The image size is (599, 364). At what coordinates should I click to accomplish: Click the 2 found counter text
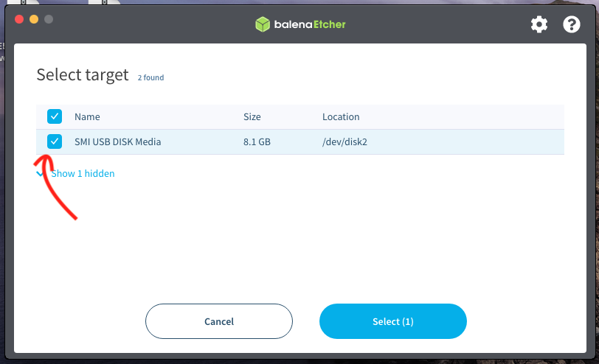tap(151, 77)
